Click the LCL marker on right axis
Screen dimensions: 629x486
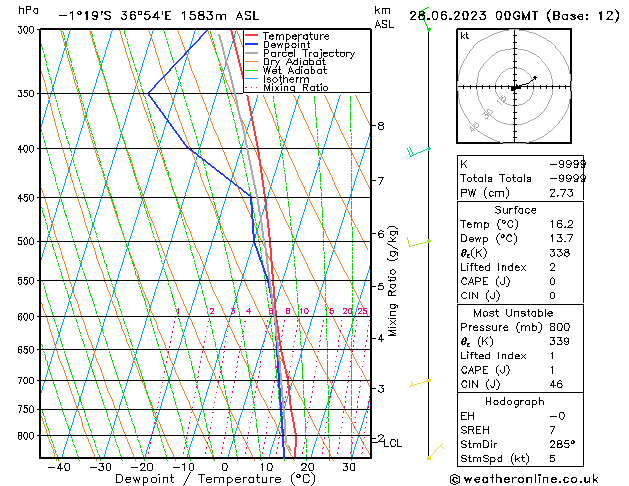392,443
